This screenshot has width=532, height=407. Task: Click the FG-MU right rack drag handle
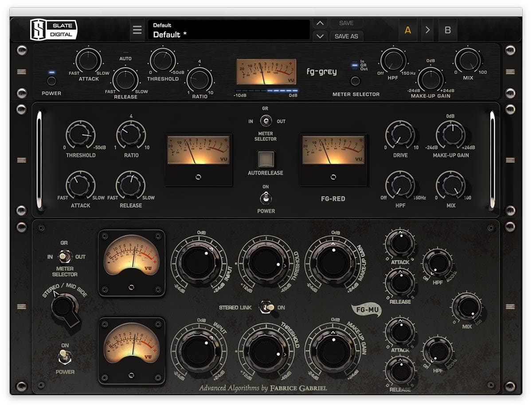tap(510, 307)
